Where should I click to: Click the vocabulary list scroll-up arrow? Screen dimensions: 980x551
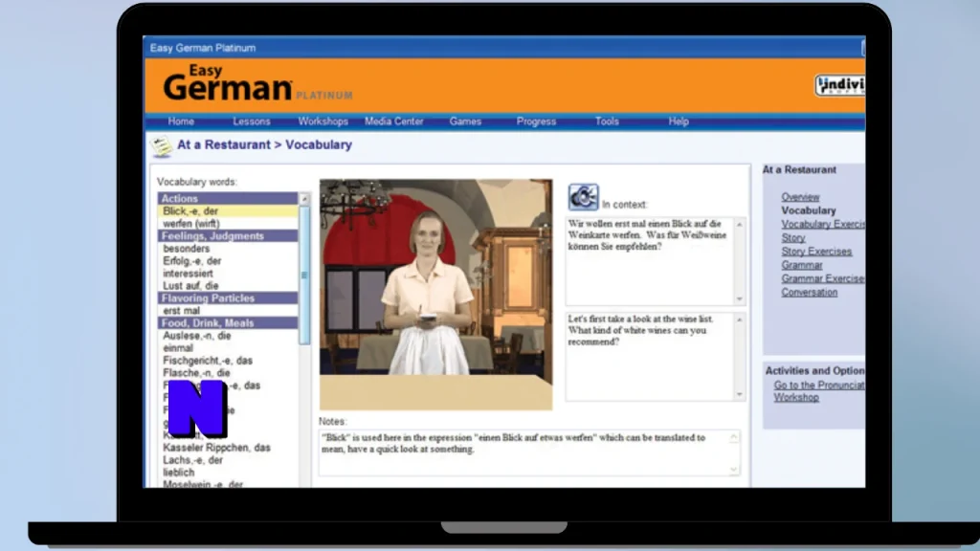304,199
